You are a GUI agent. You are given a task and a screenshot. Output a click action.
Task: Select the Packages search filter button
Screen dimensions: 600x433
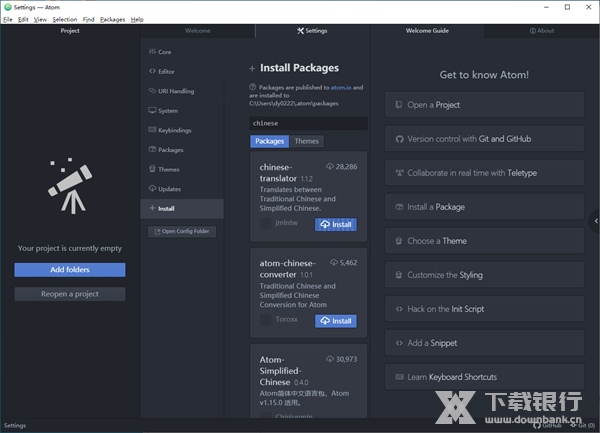[268, 142]
